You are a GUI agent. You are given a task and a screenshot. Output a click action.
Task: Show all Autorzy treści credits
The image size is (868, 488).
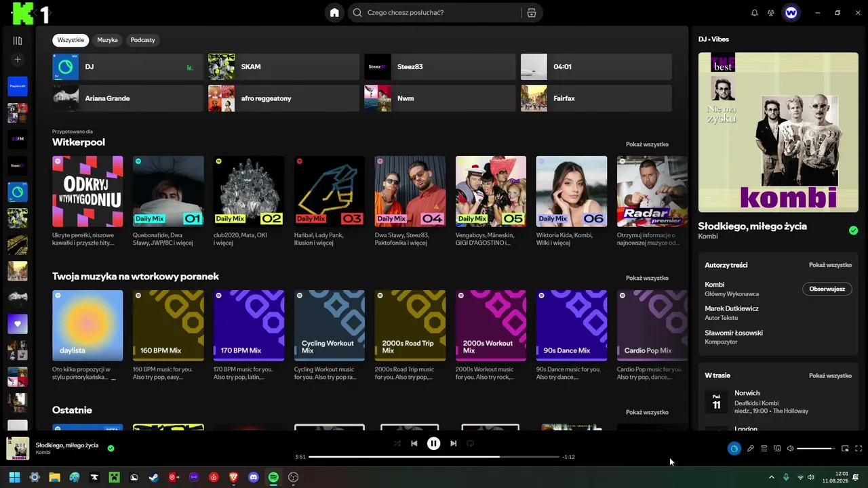pyautogui.click(x=830, y=265)
